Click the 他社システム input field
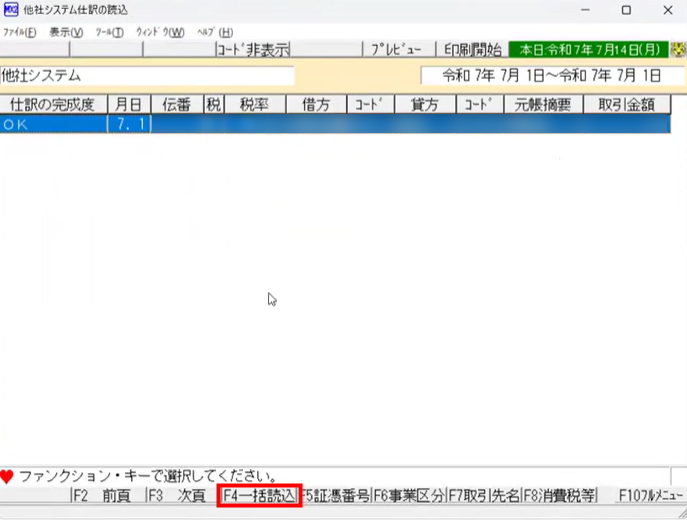 [x=148, y=76]
